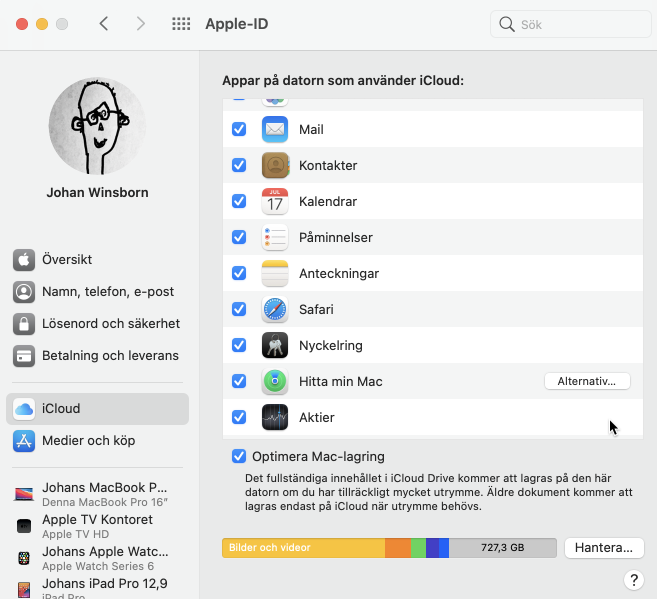Select Johans MacBook P... device
657x599 pixels.
click(x=97, y=494)
